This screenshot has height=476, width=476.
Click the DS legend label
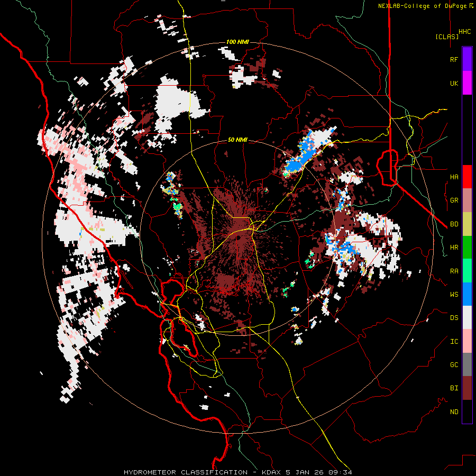454,318
